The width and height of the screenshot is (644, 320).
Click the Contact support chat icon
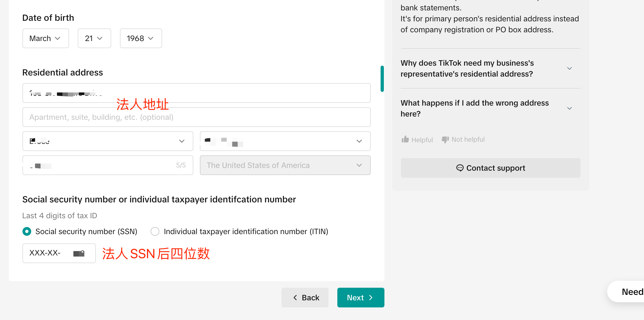tap(460, 168)
